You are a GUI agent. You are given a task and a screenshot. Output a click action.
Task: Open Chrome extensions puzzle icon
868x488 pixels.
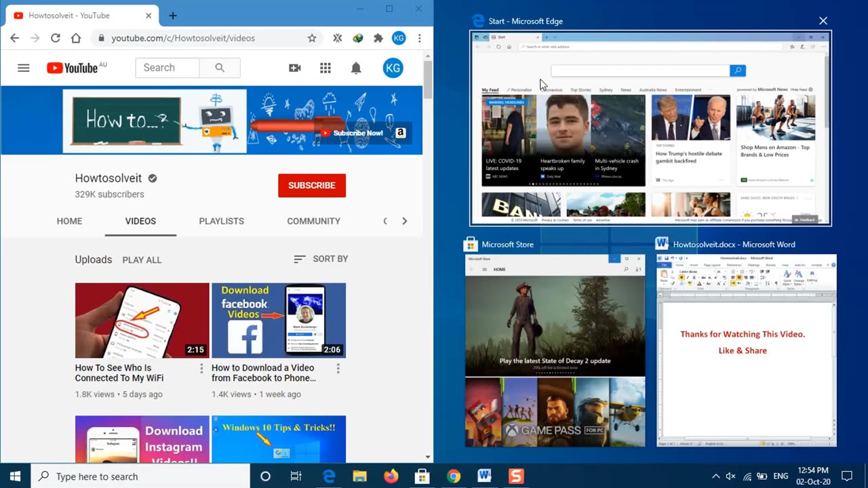(378, 38)
